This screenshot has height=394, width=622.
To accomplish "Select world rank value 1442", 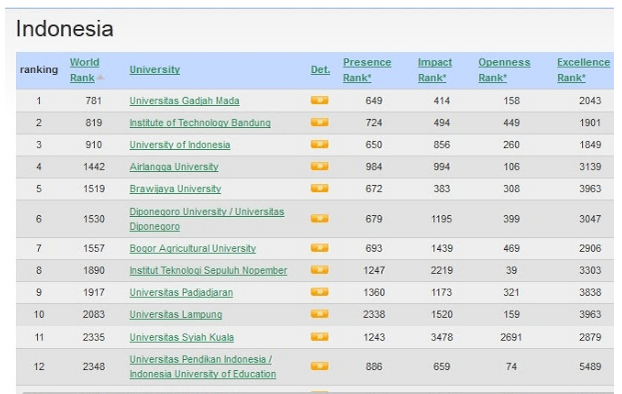I will 94,167.
